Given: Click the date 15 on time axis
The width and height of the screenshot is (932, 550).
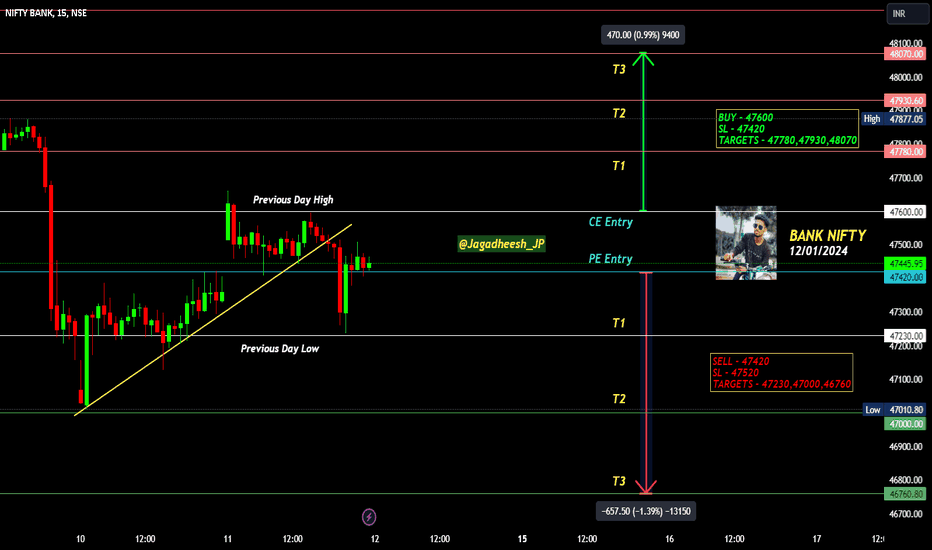Looking at the screenshot, I should coord(522,539).
